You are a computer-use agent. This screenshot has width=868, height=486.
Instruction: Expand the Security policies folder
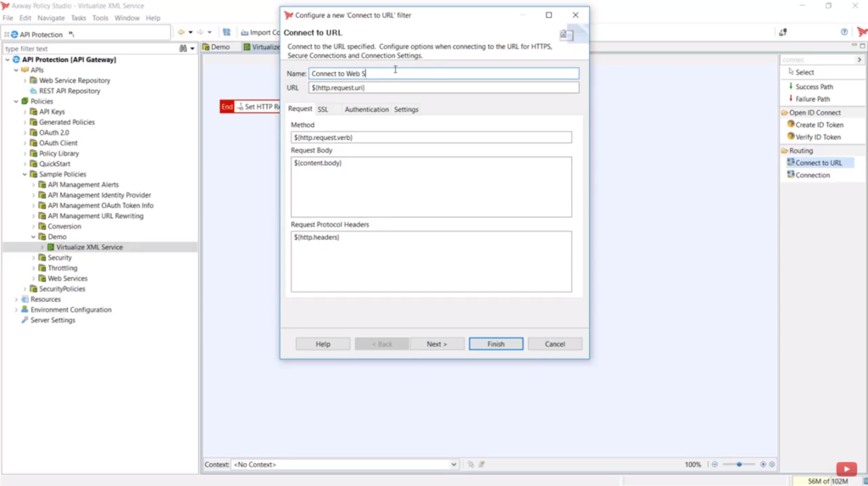34,258
